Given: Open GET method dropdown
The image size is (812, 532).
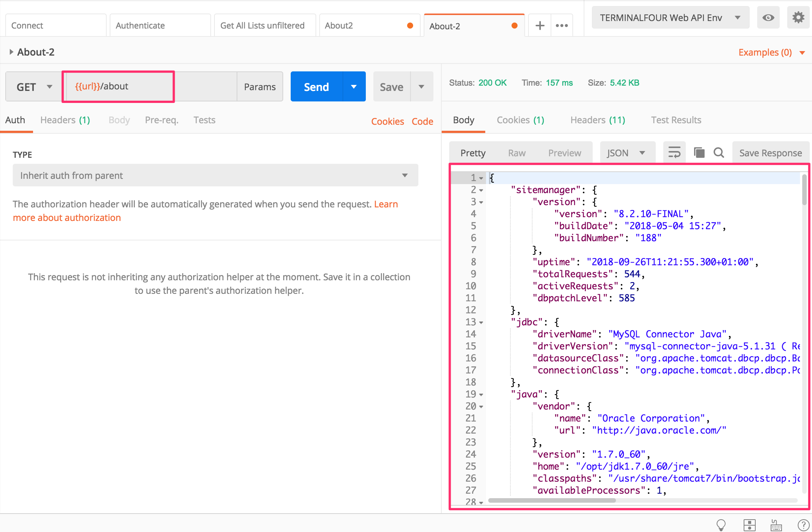Looking at the screenshot, I should pyautogui.click(x=34, y=87).
